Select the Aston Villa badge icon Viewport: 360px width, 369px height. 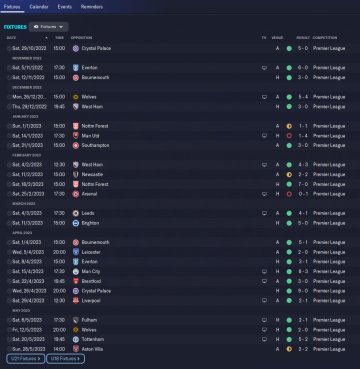click(x=76, y=349)
